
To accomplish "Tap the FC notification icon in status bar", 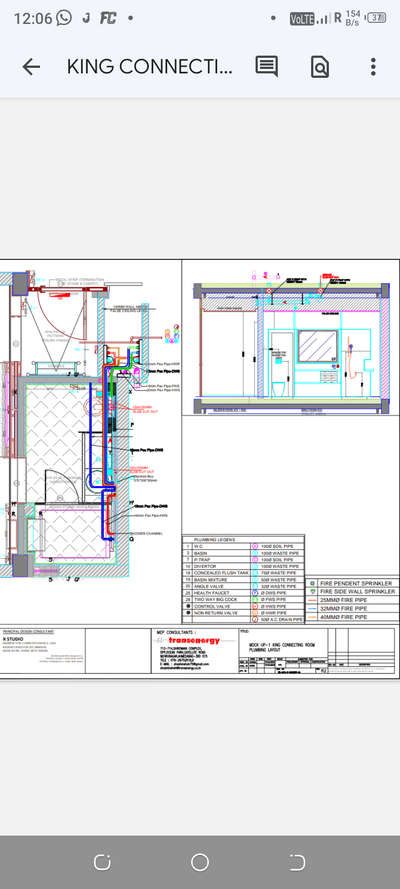I will point(108,18).
